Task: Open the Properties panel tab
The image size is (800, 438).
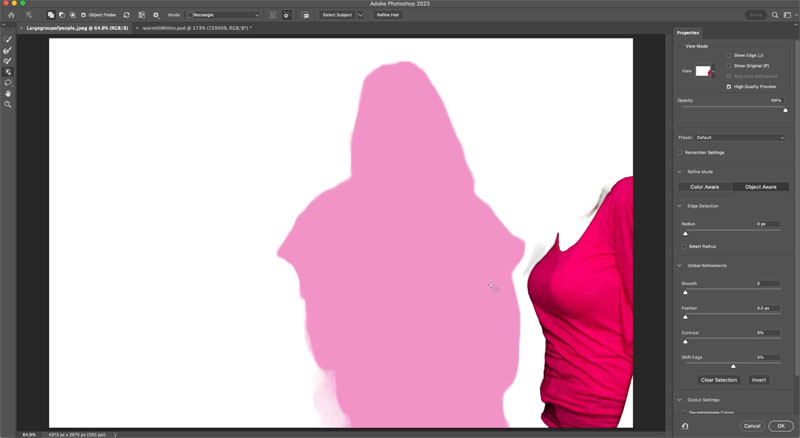Action: click(688, 33)
